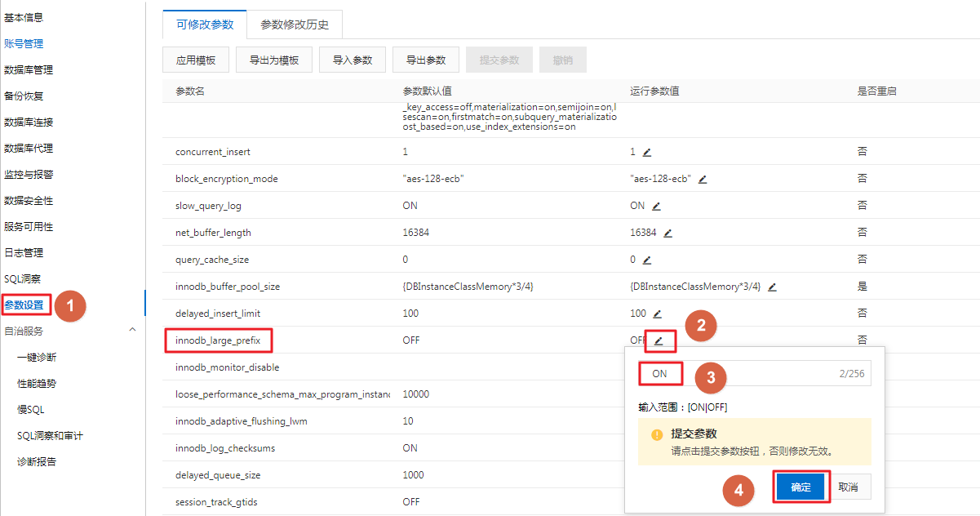Screen dimensions: 980x516
Task: Cancel the edit with 取消 button
Action: (848, 487)
